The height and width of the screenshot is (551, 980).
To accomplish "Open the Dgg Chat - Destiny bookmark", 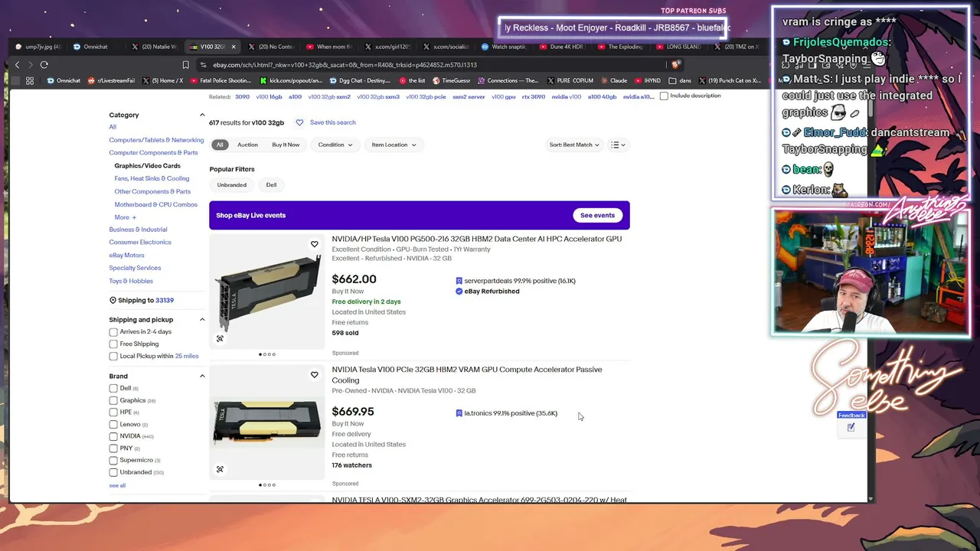I will 360,80.
